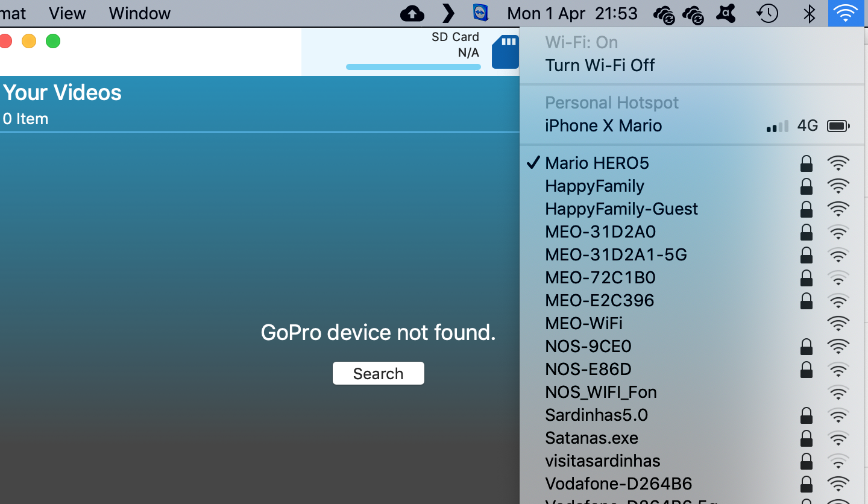Select the MEO-72C1B0 network

pyautogui.click(x=692, y=277)
